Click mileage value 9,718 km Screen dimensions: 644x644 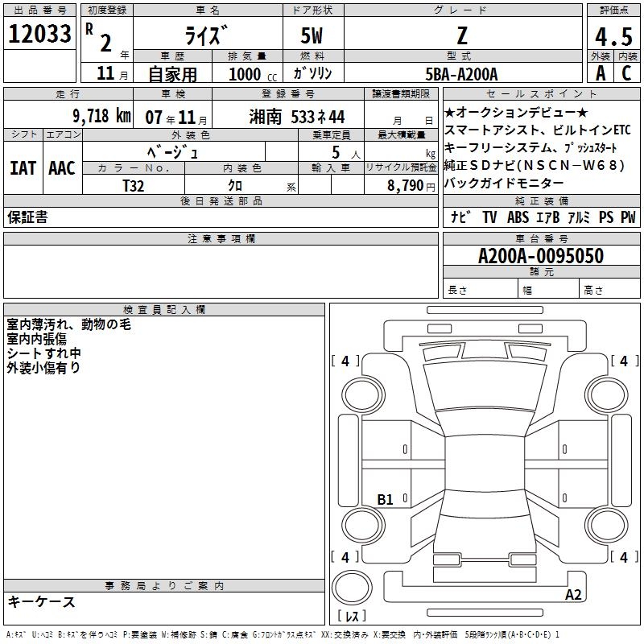click(101, 116)
